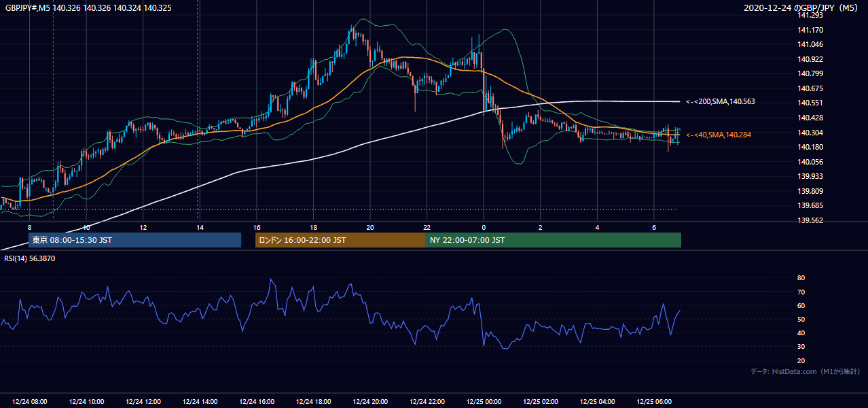The image size is (868, 408).
Task: Click price axis label 139.562
Action: coord(810,220)
